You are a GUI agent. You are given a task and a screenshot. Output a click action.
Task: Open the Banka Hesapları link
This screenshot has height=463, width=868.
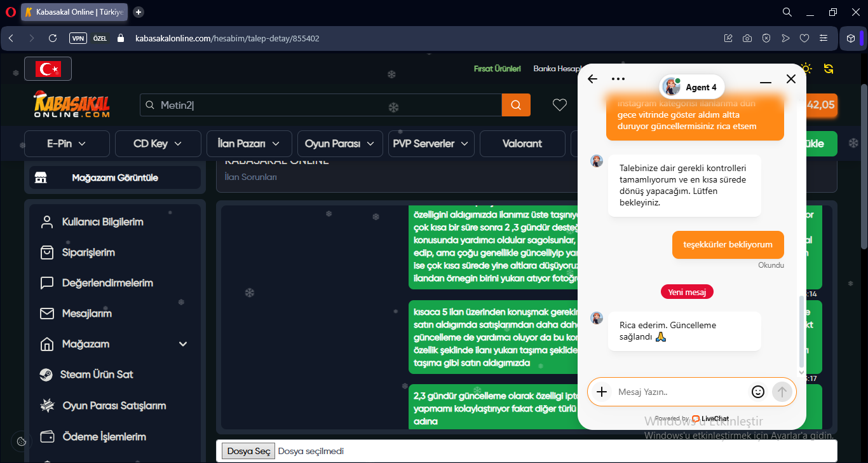tap(557, 69)
